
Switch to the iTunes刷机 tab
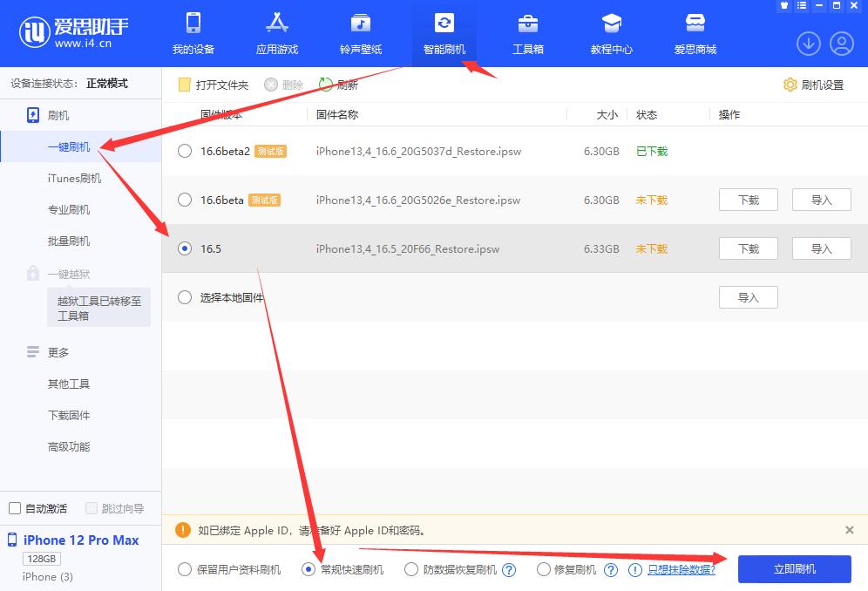point(73,178)
